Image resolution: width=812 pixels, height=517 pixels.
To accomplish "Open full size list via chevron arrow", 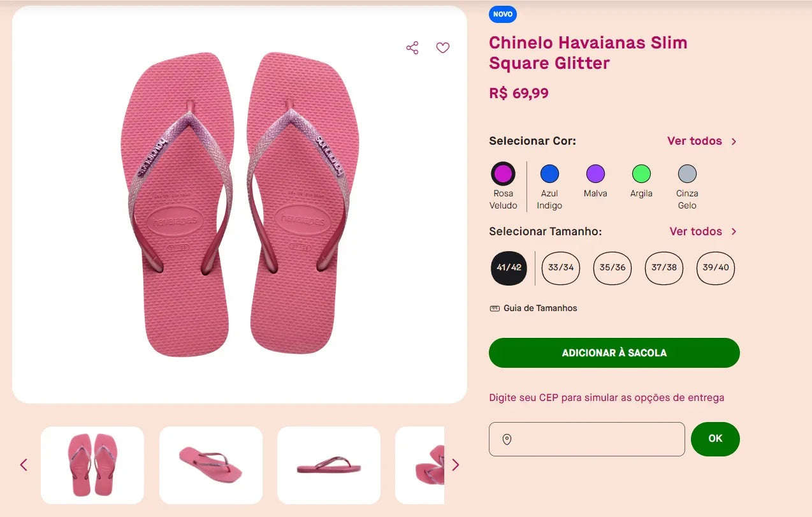I will pyautogui.click(x=734, y=231).
